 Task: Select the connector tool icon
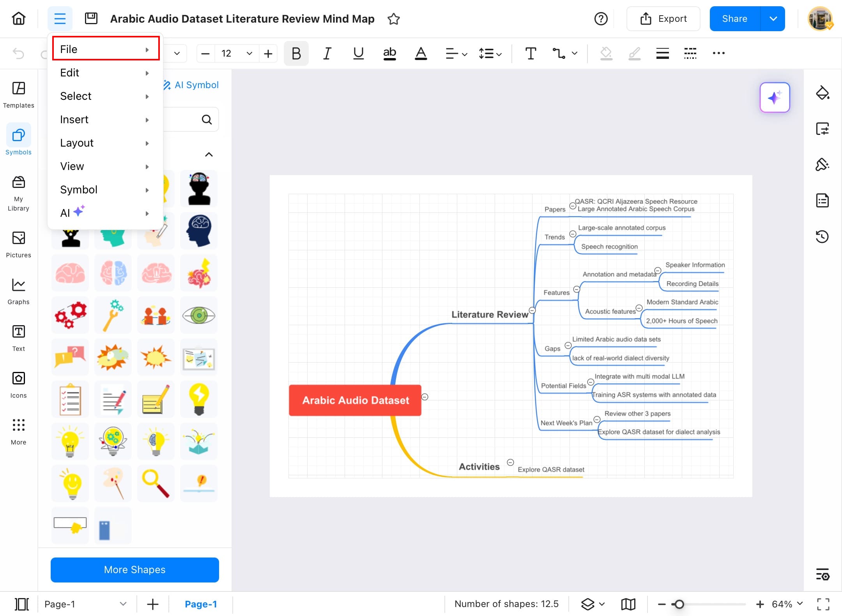[559, 53]
